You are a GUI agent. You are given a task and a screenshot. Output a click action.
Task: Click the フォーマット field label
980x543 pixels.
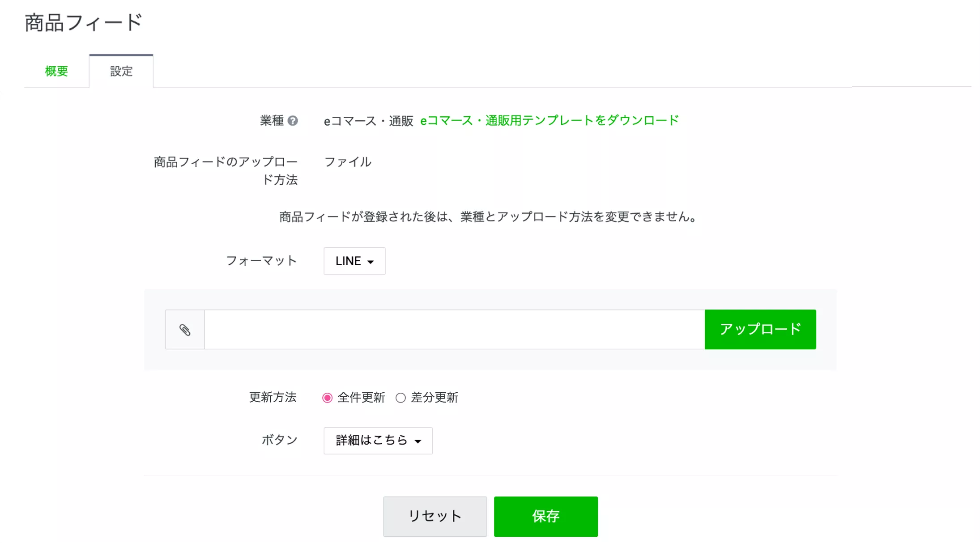pos(261,261)
